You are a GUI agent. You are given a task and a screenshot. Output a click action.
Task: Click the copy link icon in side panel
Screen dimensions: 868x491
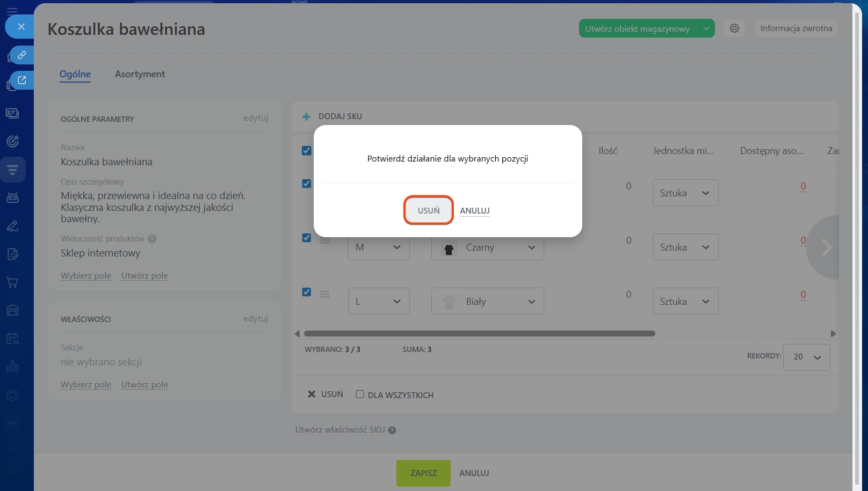coord(21,55)
